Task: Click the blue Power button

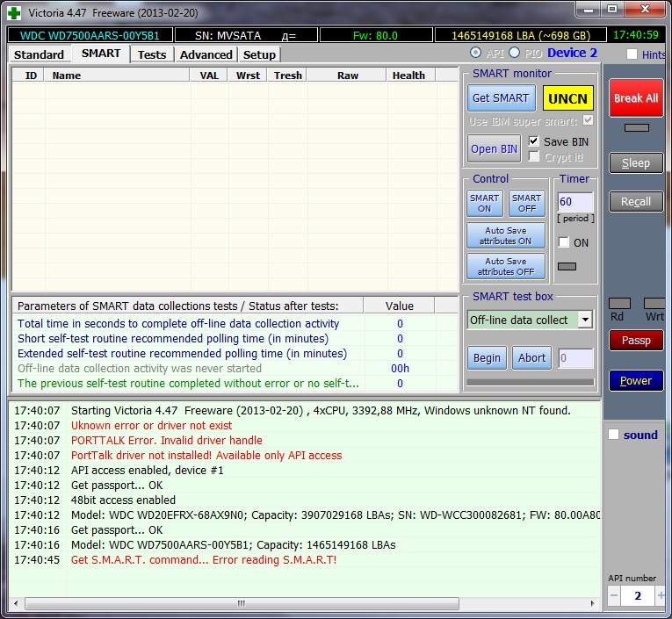Action: pos(636,381)
